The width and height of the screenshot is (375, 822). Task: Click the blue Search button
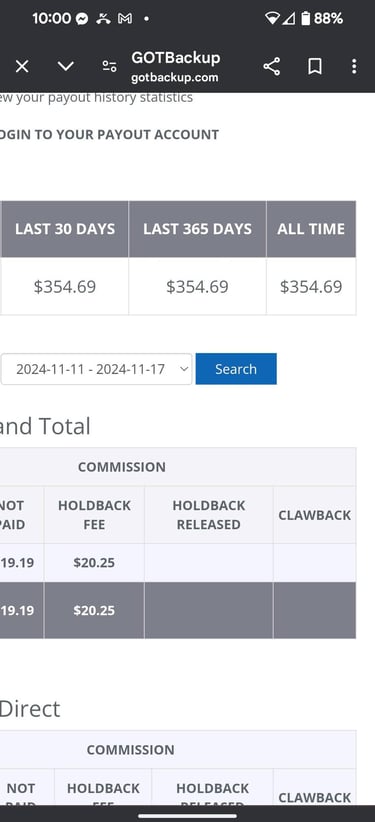point(236,369)
